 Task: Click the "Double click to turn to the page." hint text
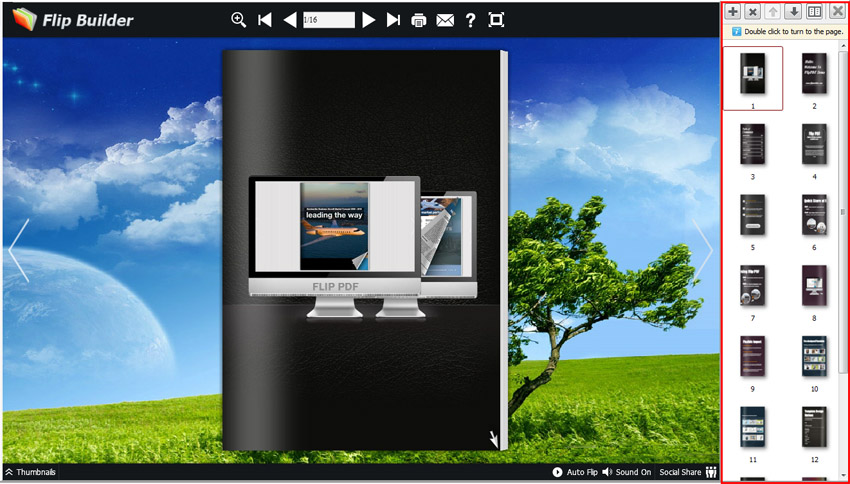pos(794,31)
